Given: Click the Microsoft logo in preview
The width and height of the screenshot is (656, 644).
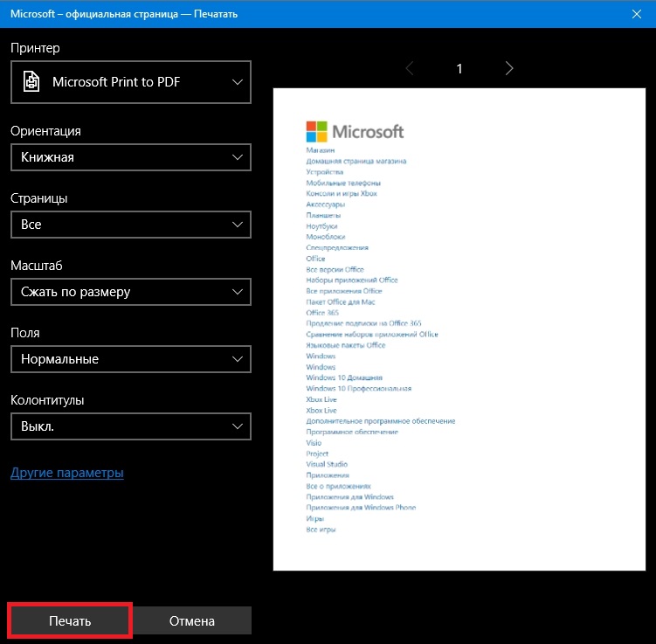Looking at the screenshot, I should coord(356,131).
